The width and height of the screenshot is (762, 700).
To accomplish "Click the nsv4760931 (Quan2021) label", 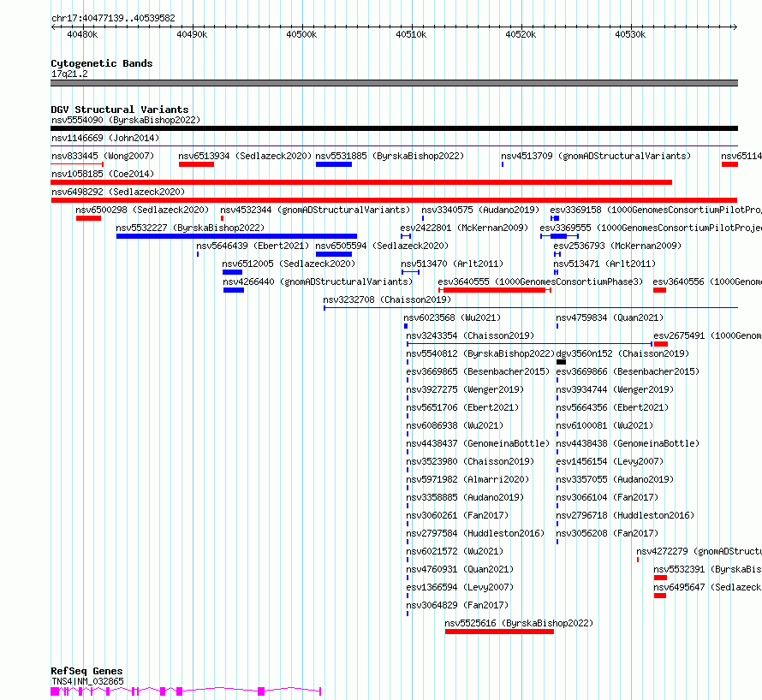I will (x=460, y=569).
